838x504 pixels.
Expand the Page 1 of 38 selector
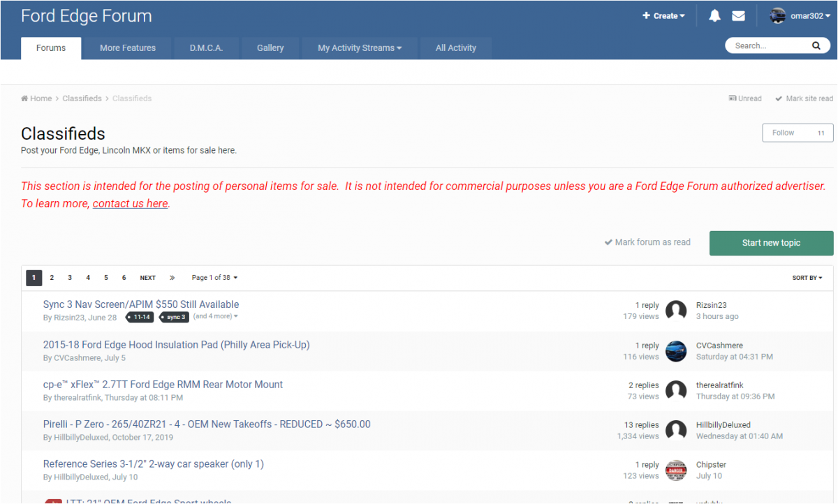click(215, 278)
